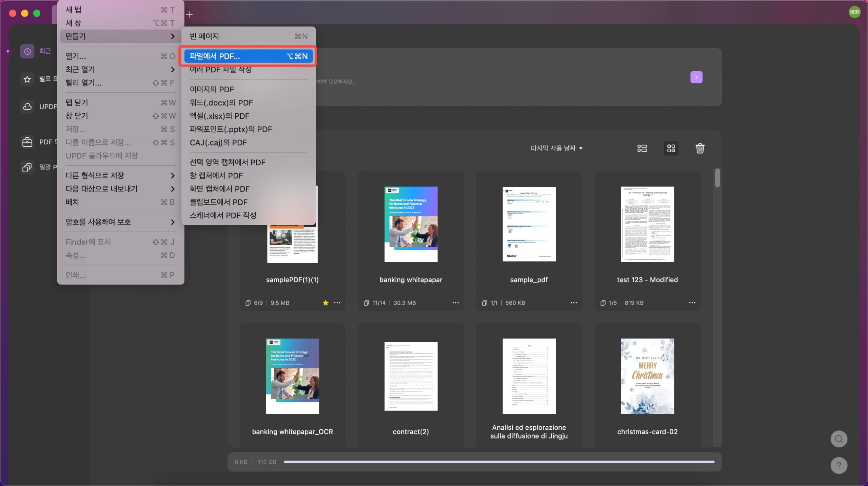Open the last used date sort dropdown
The height and width of the screenshot is (486, 868).
click(x=556, y=148)
